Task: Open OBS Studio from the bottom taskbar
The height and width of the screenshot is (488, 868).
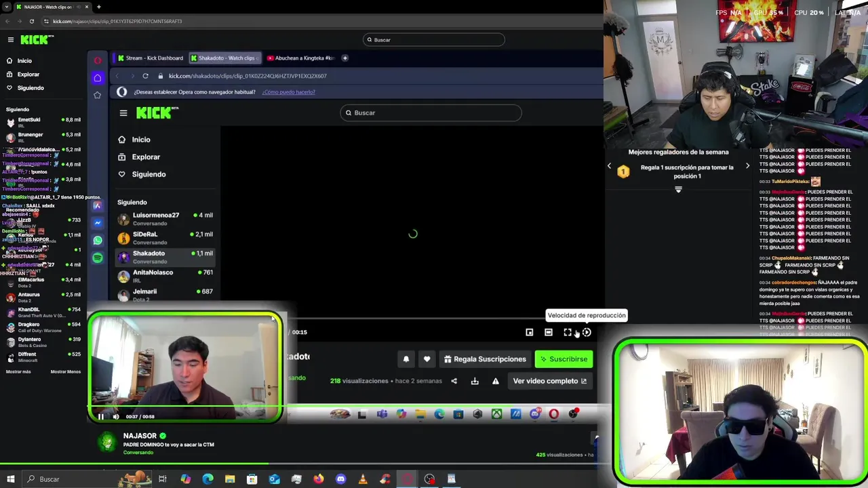Action: [x=429, y=479]
